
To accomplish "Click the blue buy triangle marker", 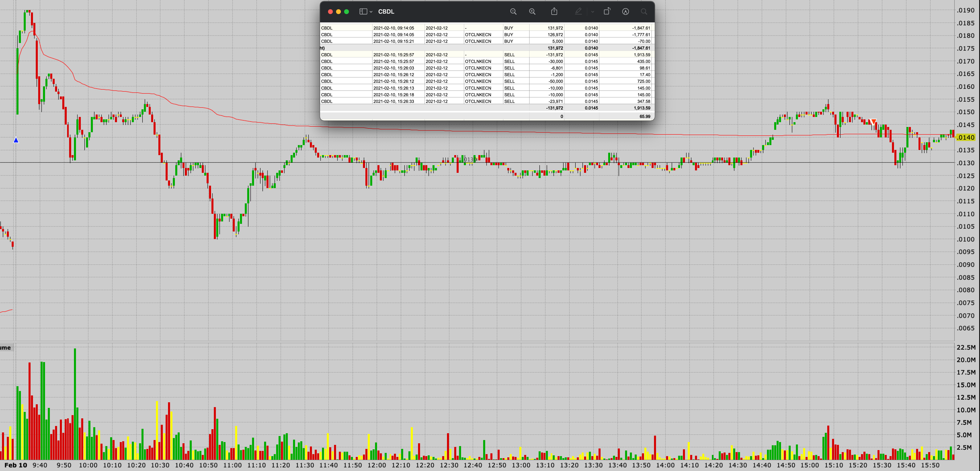I will [16, 140].
